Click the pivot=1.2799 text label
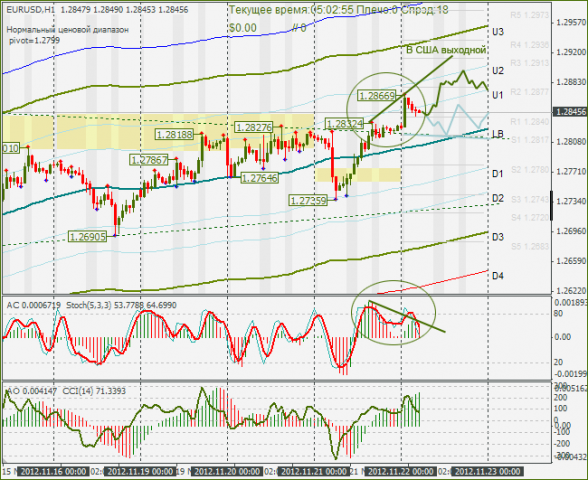 coord(34,40)
